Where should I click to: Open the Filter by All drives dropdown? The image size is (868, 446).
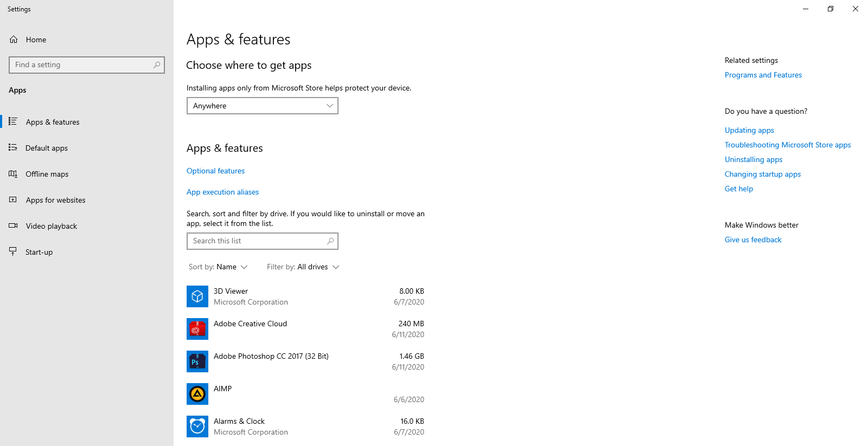[303, 267]
